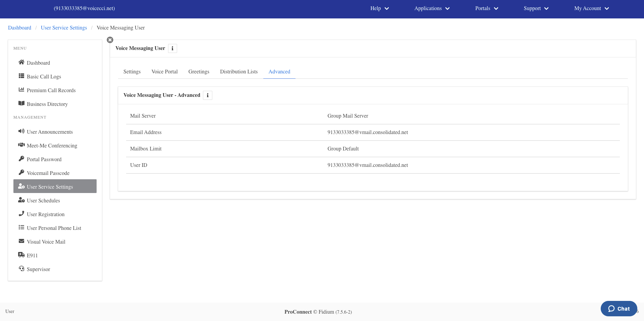
Task: Click the Dashboard home icon in sidebar
Action: [x=21, y=62]
